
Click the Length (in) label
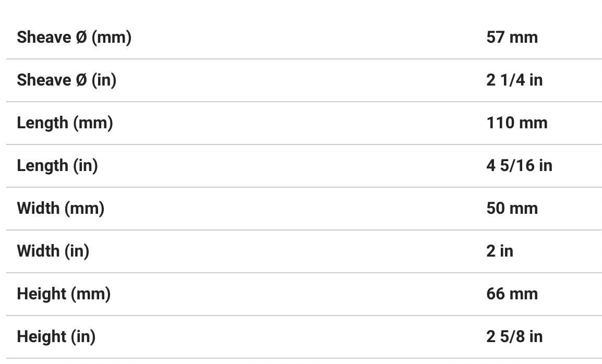click(x=57, y=166)
